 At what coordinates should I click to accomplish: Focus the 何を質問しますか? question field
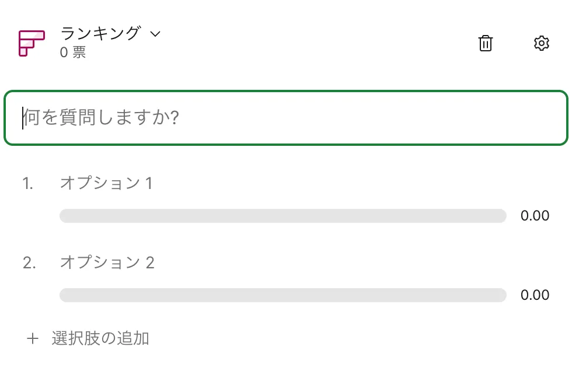tap(286, 118)
